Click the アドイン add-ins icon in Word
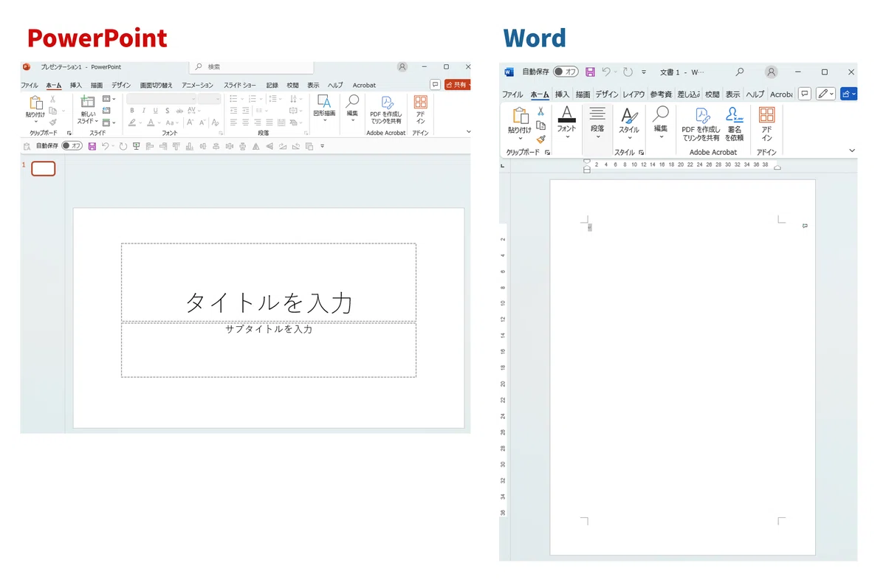886x588 pixels. [x=767, y=114]
